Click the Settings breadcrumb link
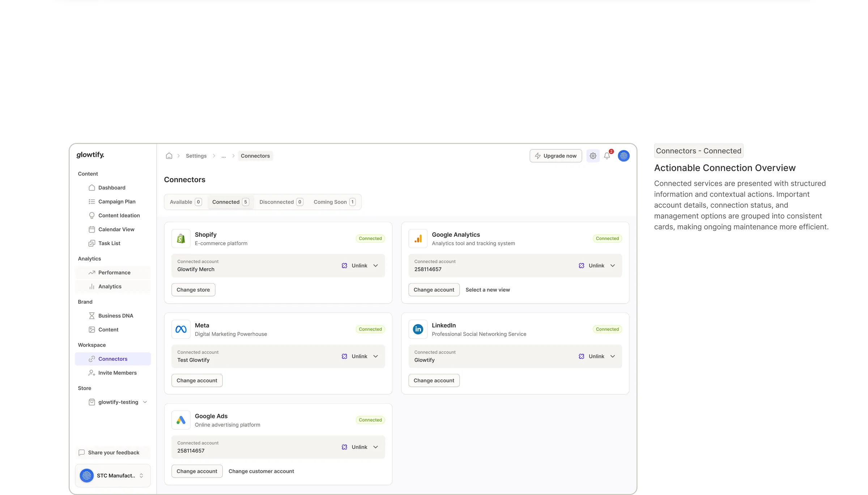The height and width of the screenshot is (495, 868). 196,156
